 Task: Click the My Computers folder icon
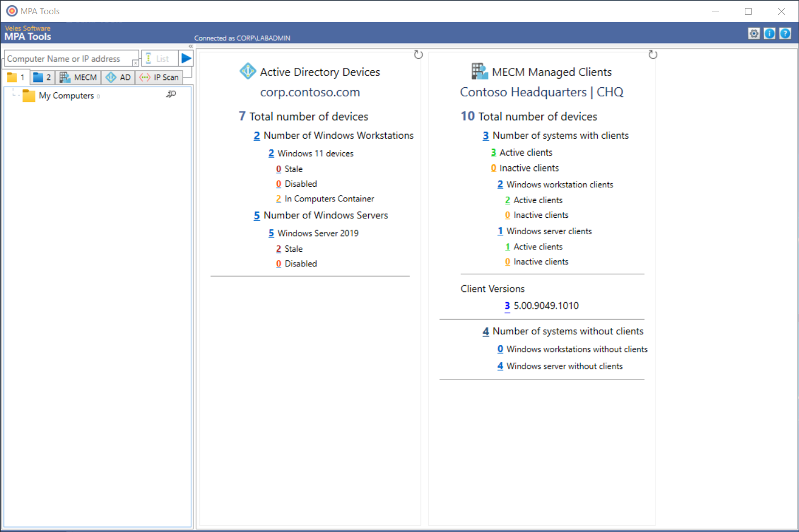coord(29,96)
